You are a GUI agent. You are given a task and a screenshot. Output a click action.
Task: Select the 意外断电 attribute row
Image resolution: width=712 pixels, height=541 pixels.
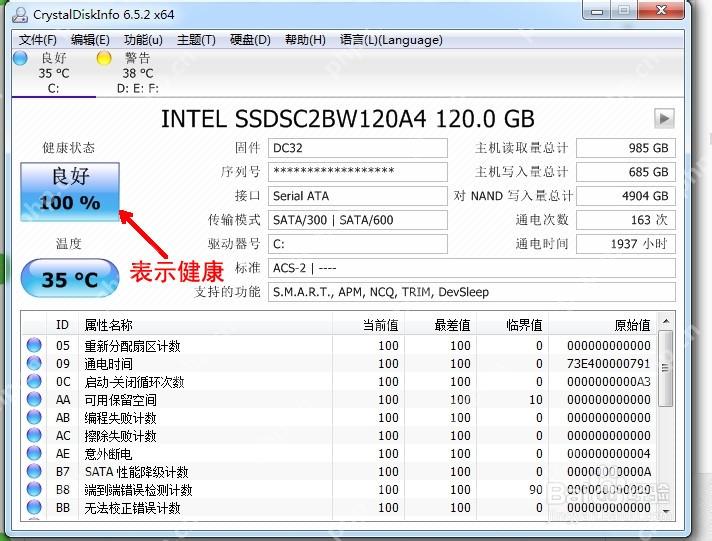[340, 453]
